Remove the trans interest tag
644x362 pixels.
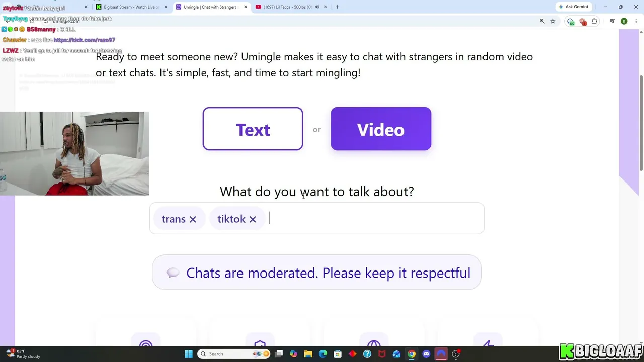pyautogui.click(x=193, y=219)
